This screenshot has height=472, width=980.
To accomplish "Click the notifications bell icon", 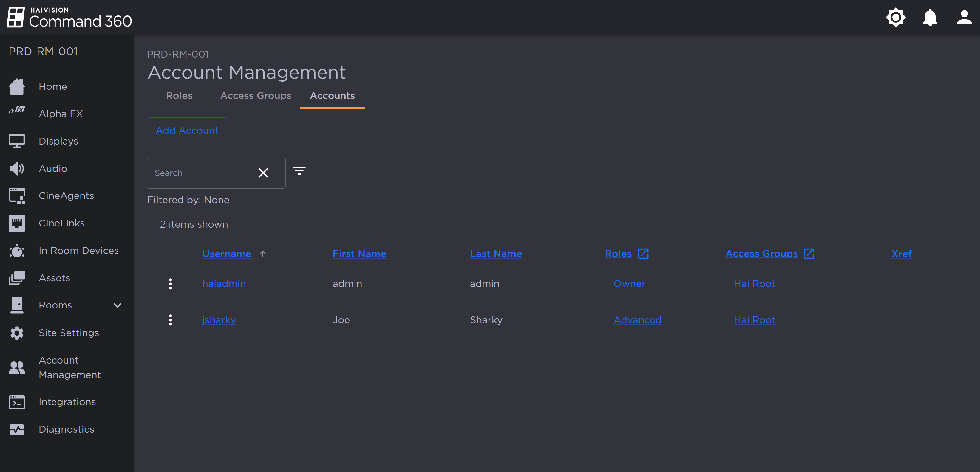I will pyautogui.click(x=929, y=17).
